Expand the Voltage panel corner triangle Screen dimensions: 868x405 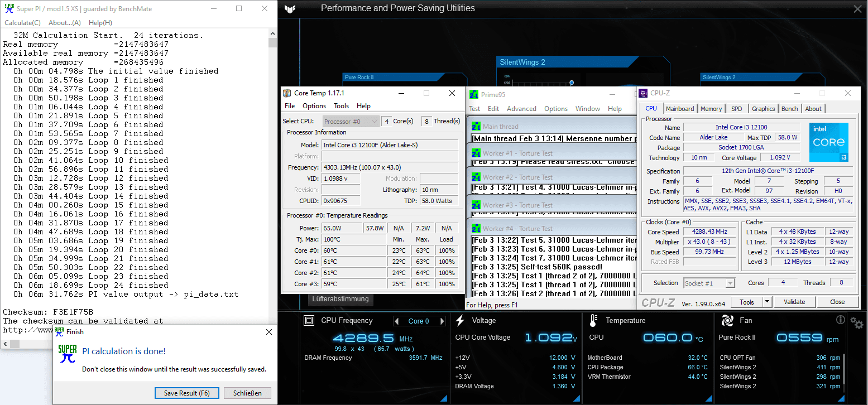pyautogui.click(x=576, y=398)
